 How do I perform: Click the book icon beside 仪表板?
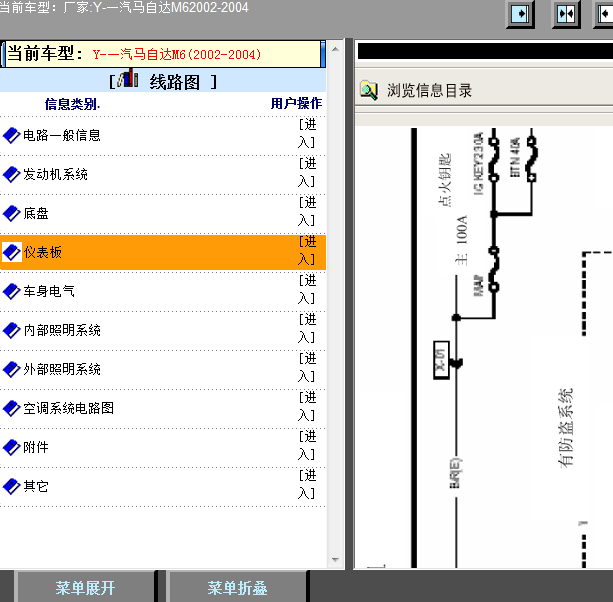pos(11,252)
